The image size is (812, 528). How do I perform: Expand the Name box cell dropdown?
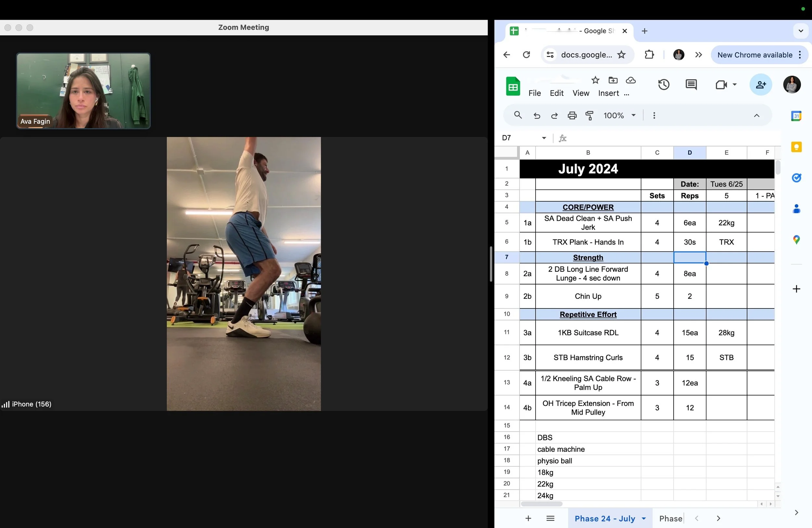coord(544,138)
